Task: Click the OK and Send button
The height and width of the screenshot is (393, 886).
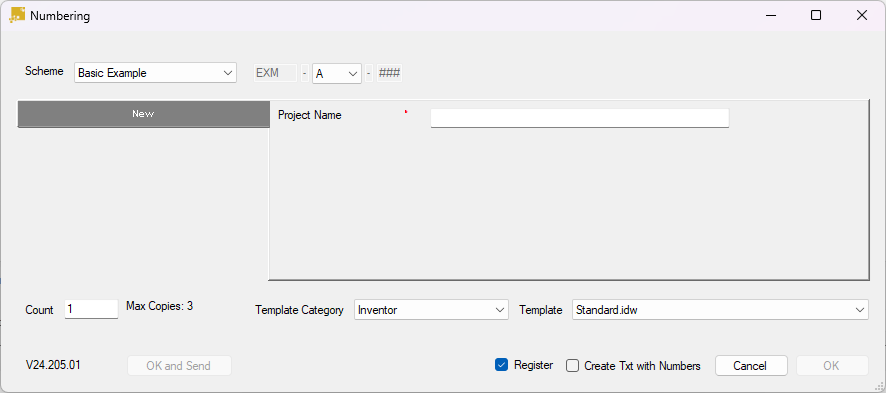Action: (179, 365)
